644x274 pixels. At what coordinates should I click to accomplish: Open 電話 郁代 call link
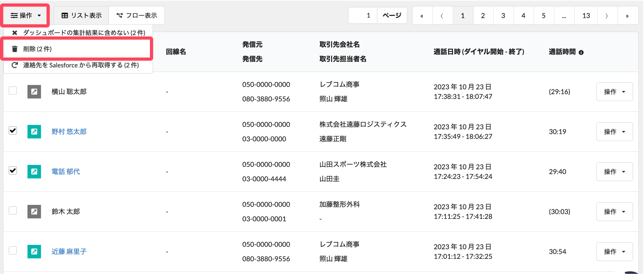pyautogui.click(x=66, y=172)
